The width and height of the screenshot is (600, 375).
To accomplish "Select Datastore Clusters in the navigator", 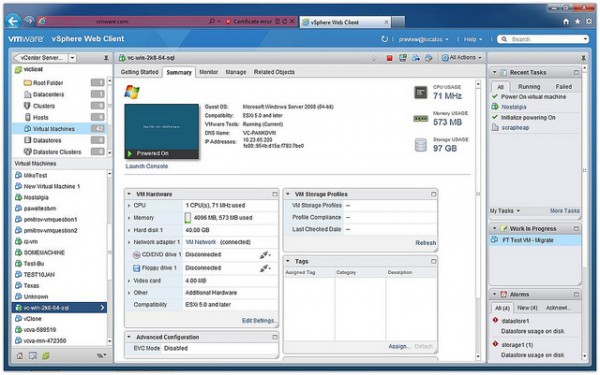I will pyautogui.click(x=59, y=152).
